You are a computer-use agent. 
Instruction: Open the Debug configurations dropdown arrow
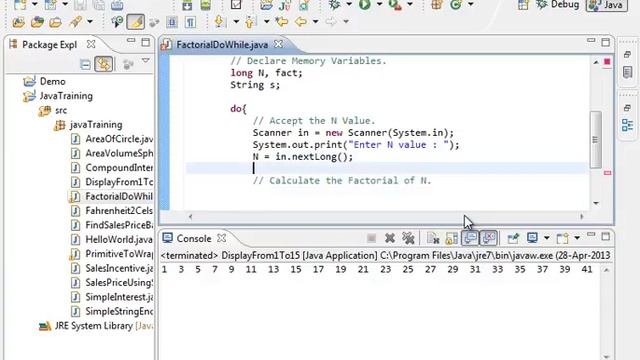click(x=349, y=4)
